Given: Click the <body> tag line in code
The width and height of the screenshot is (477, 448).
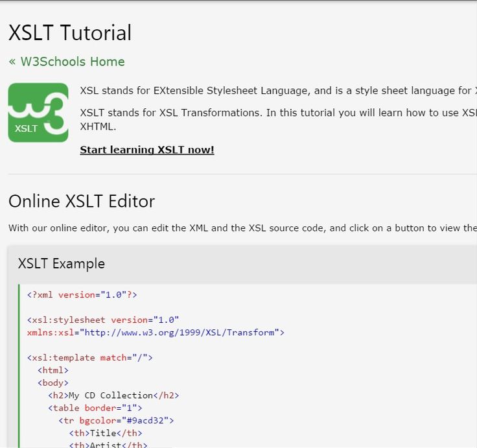Looking at the screenshot, I should 53,383.
